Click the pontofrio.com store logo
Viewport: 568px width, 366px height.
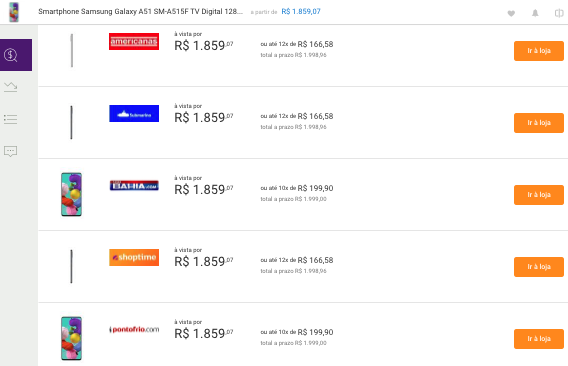pos(134,329)
